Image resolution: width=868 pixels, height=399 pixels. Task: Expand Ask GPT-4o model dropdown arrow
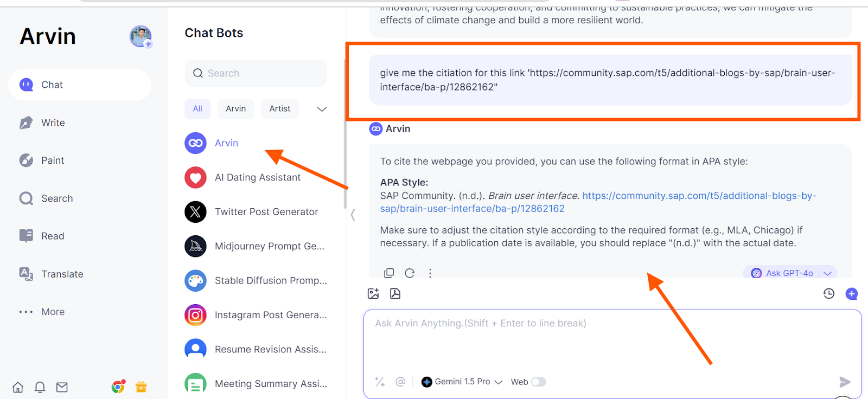(x=827, y=273)
